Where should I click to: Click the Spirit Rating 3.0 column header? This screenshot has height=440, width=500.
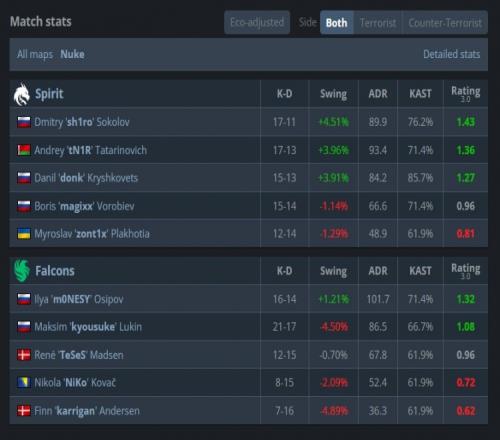(x=466, y=94)
